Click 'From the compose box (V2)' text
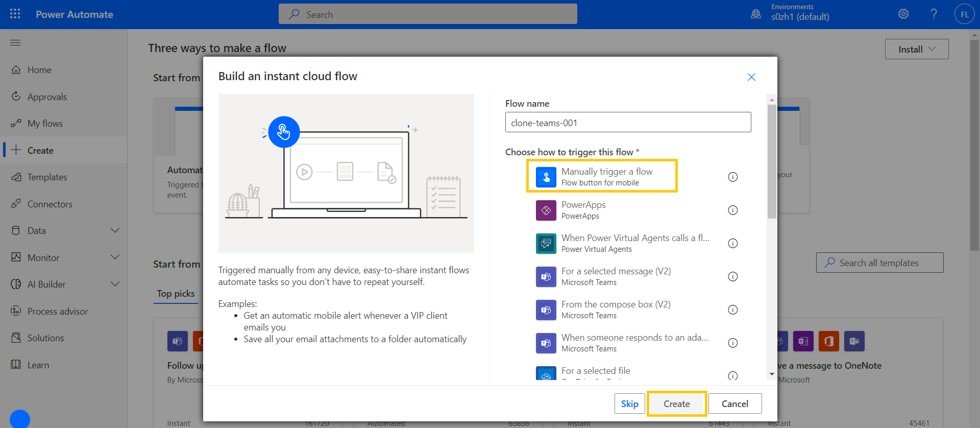 616,304
